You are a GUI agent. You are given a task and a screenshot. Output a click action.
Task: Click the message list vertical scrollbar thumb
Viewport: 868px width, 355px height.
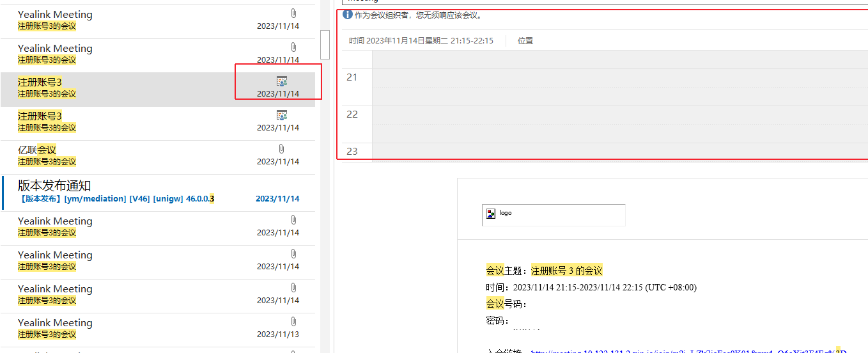coord(325,44)
